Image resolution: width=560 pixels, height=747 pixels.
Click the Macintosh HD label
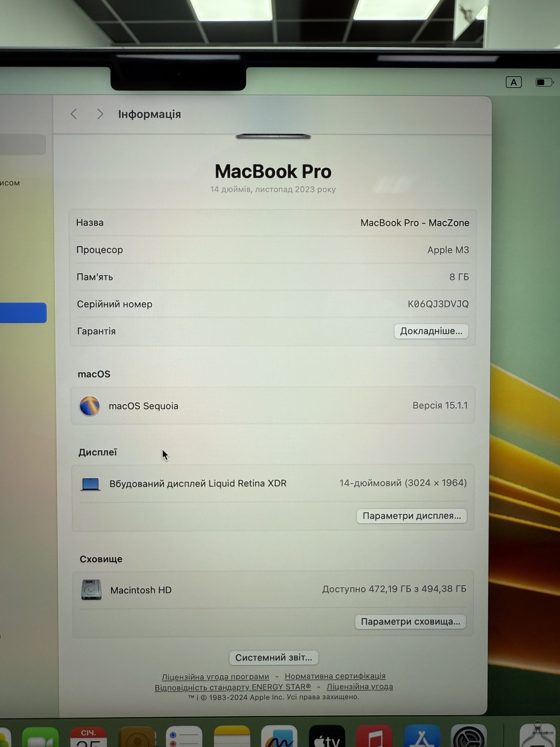tap(141, 590)
